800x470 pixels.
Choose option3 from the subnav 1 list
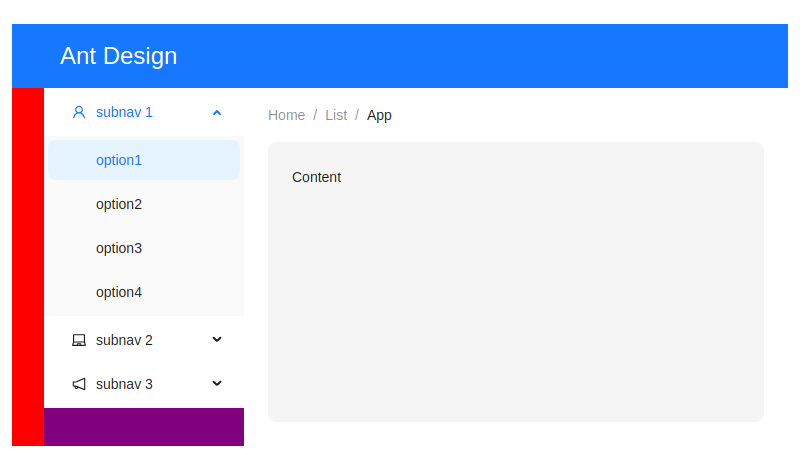click(x=144, y=248)
